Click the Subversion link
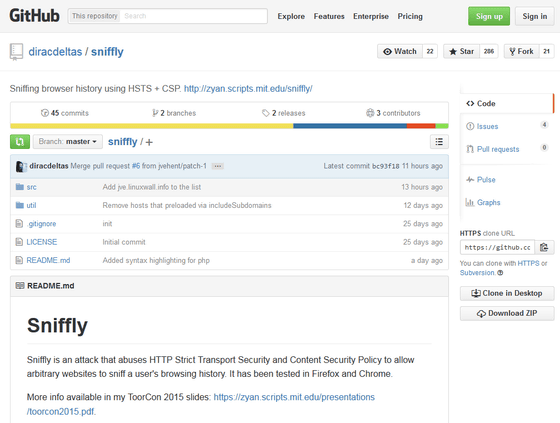560x423 pixels. [477, 273]
